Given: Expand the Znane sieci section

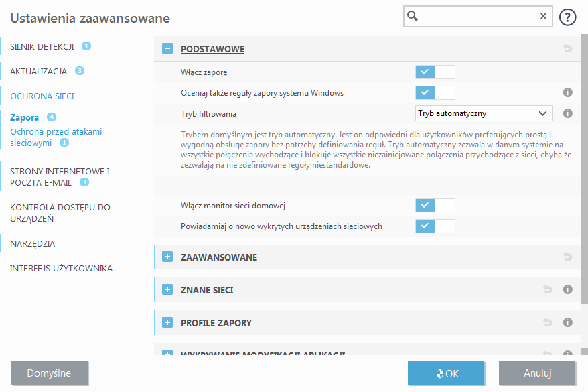Looking at the screenshot, I should click(167, 290).
